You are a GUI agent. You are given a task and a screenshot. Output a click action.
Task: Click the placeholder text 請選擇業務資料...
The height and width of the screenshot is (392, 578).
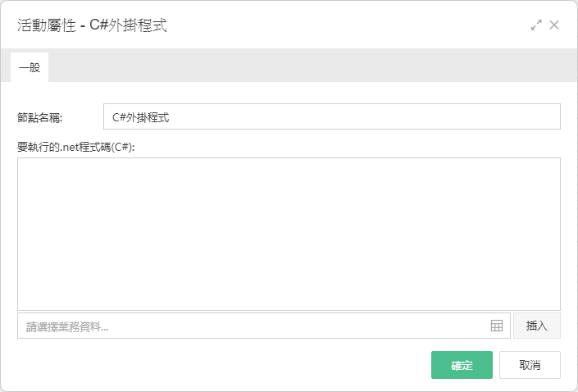coord(67,326)
